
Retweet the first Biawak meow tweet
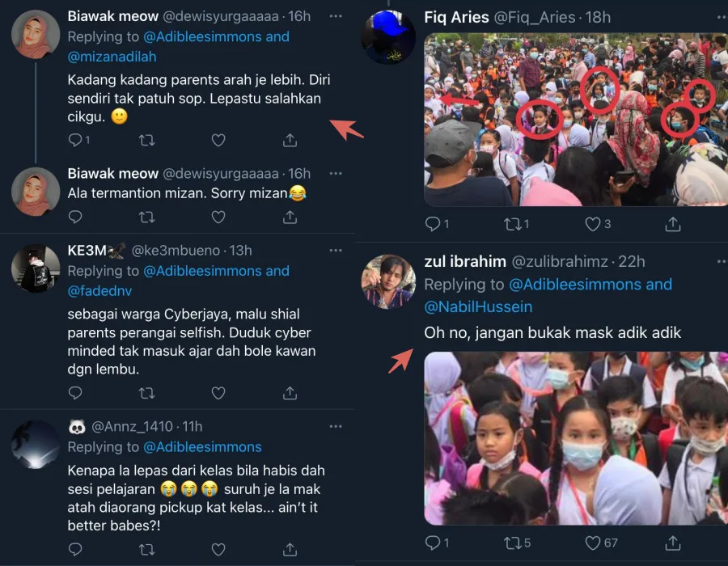[x=146, y=140]
